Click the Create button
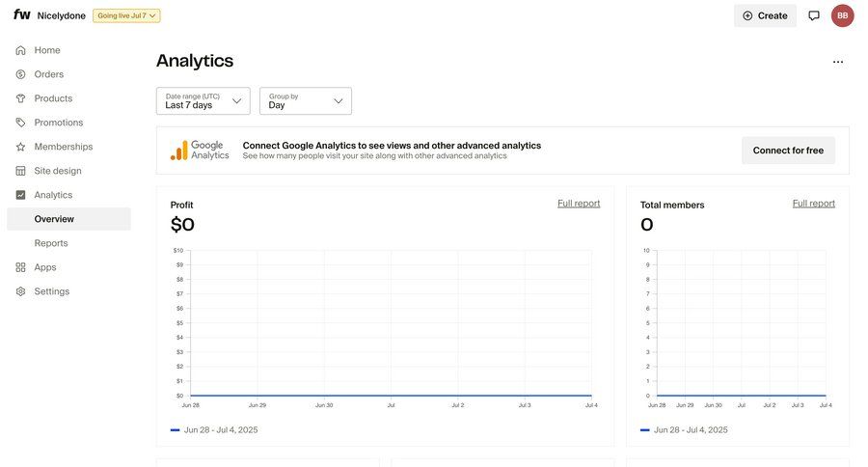Screen dimensions: 868x467 (x=765, y=15)
